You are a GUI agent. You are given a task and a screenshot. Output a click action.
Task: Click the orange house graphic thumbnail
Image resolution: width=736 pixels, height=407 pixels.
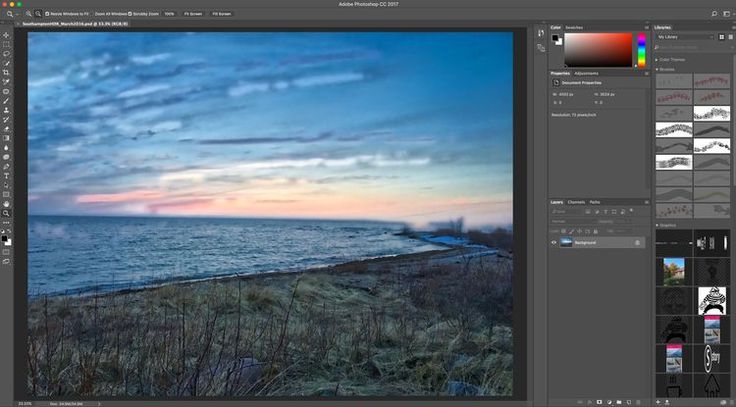[x=671, y=272]
